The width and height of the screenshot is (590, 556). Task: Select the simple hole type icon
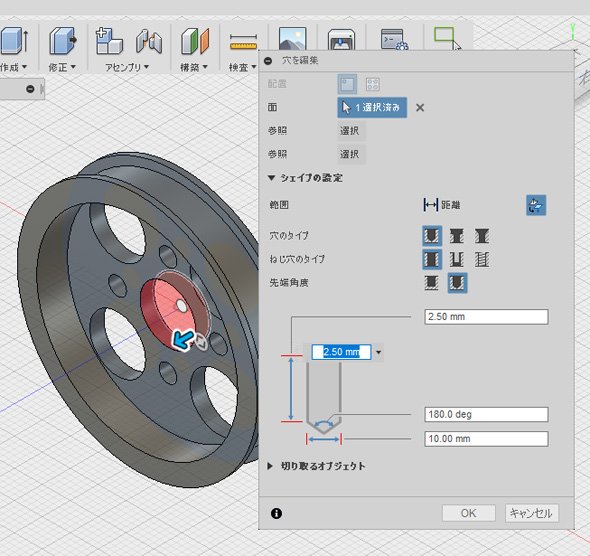click(x=432, y=236)
